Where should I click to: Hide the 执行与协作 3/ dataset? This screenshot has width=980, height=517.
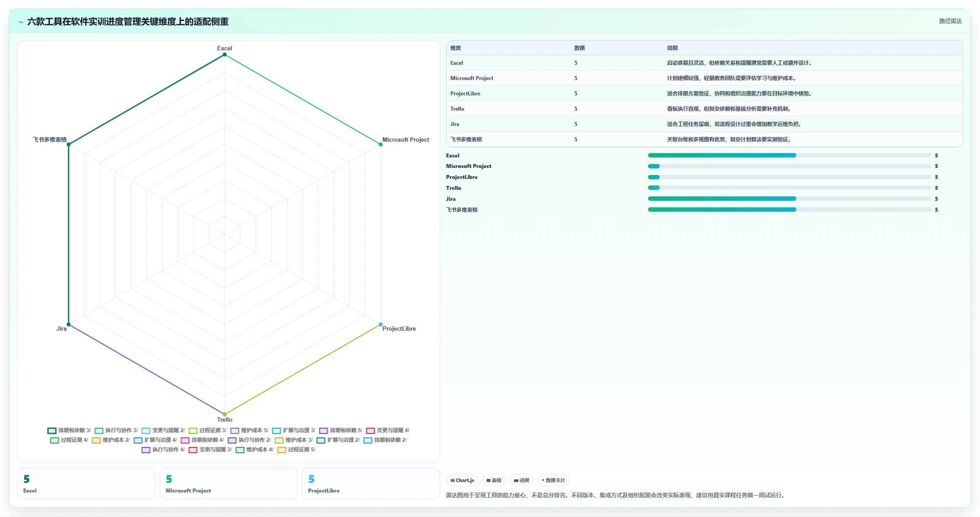pyautogui.click(x=116, y=430)
